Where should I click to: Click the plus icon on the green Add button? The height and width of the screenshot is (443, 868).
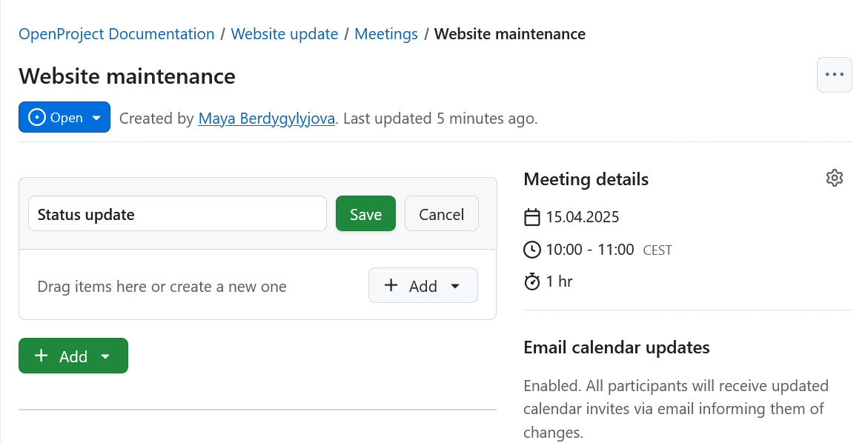tap(42, 356)
